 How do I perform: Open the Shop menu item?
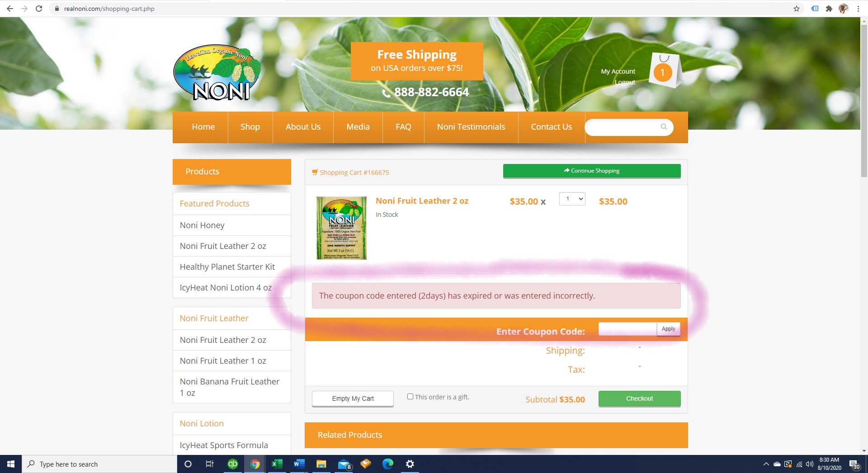tap(250, 127)
